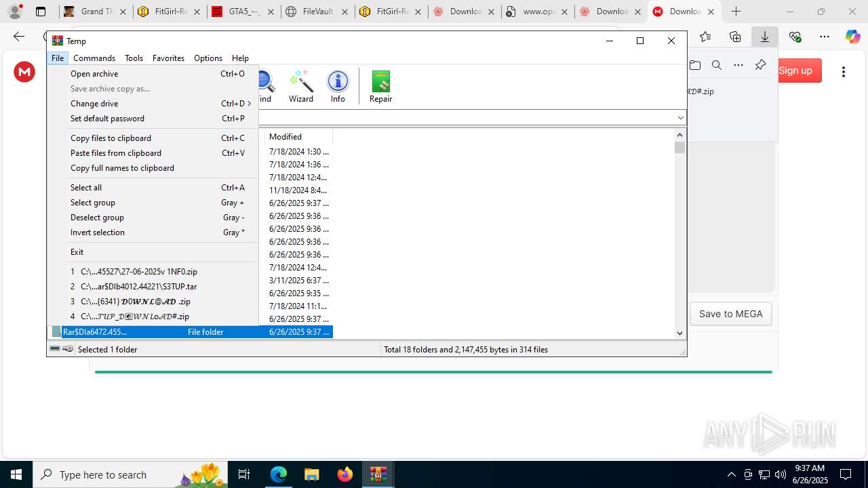Image resolution: width=868 pixels, height=488 pixels.
Task: Expand the address path dropdown
Action: [680, 118]
